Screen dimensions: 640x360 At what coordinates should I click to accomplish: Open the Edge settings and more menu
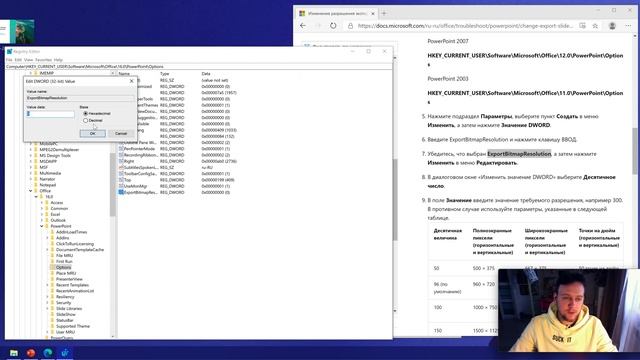tap(628, 26)
